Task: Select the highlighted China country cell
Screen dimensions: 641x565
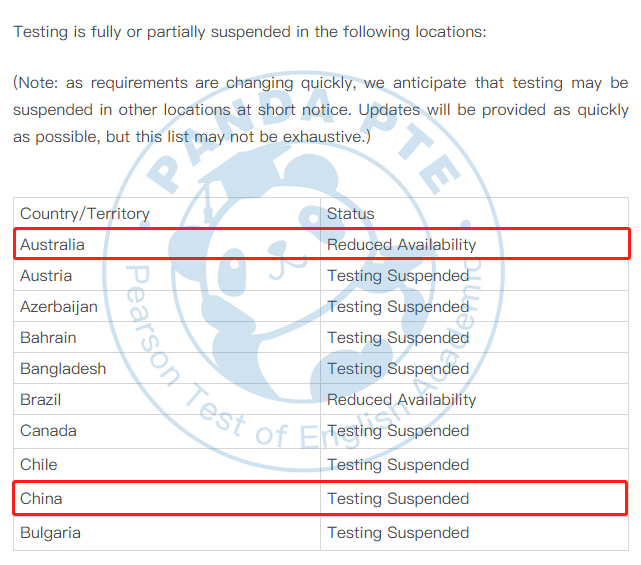Action: pyautogui.click(x=41, y=498)
